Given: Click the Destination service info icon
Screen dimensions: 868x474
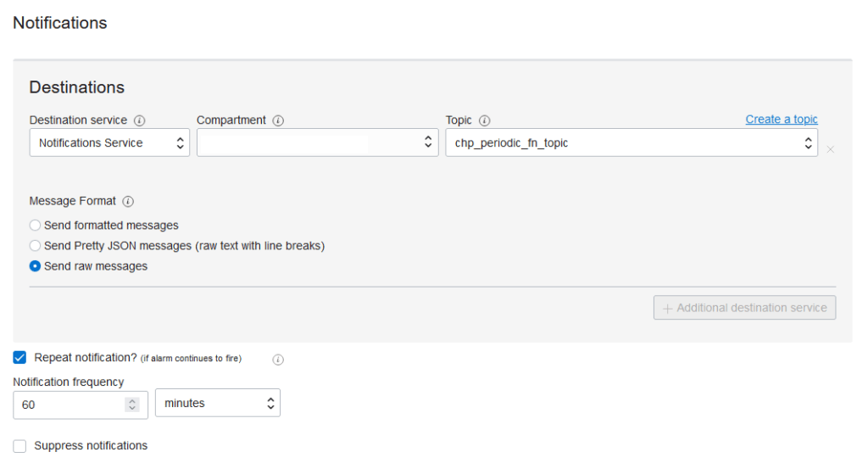Looking at the screenshot, I should pyautogui.click(x=140, y=120).
